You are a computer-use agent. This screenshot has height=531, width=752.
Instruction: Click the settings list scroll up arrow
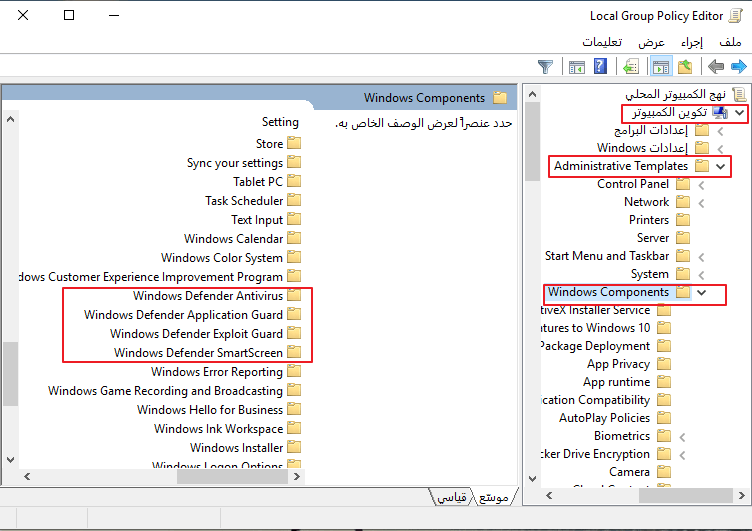point(11,119)
